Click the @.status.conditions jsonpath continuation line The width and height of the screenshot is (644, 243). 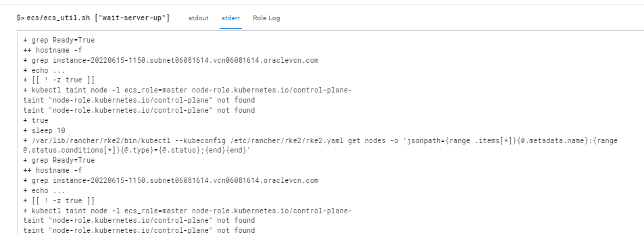137,151
